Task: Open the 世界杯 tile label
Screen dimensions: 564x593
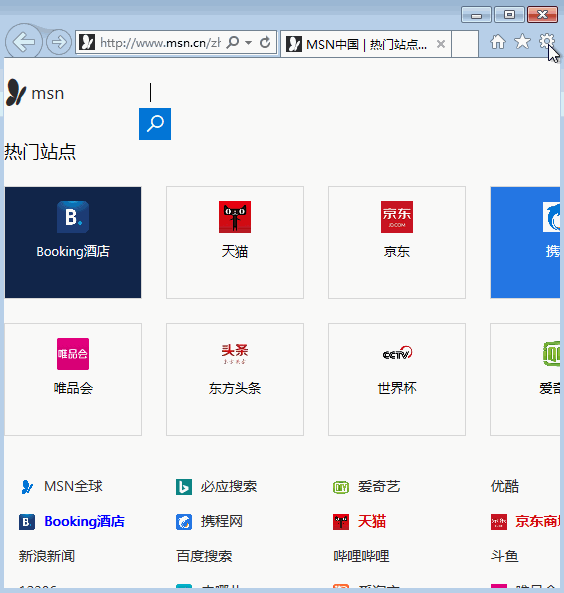Action: coord(397,388)
